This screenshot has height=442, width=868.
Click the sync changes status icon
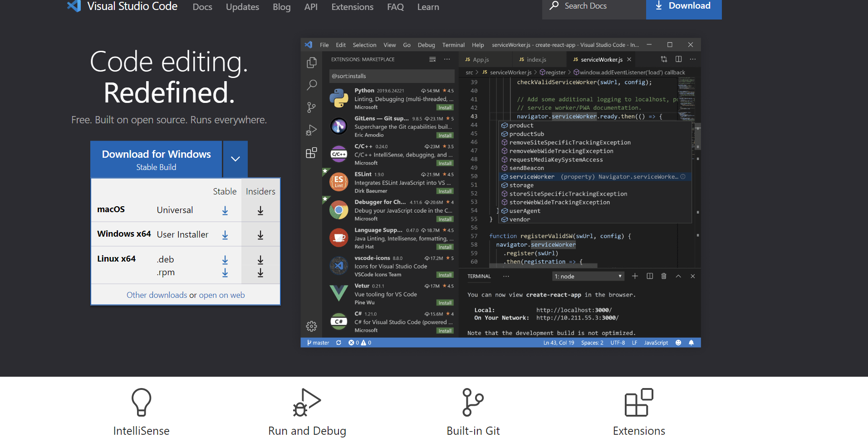click(338, 343)
